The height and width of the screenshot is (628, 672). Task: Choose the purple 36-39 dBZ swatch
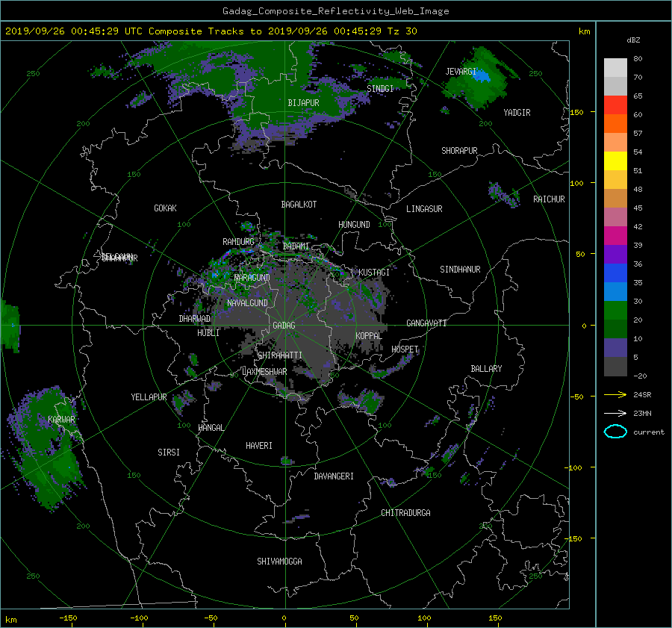(615, 255)
